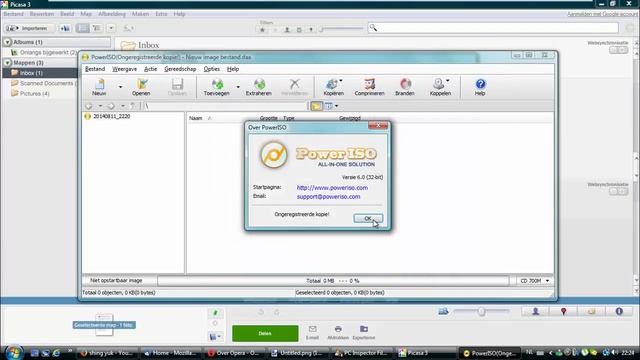Collapse the Albums section in Picasa
This screenshot has width=640, height=360.
click(x=7, y=42)
